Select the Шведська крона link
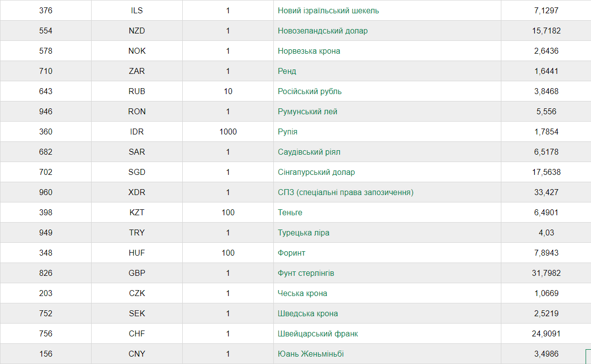 pyautogui.click(x=308, y=313)
